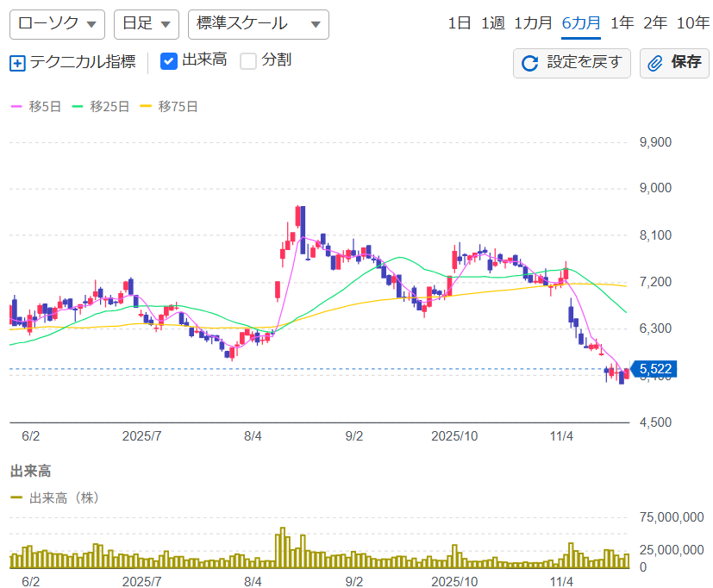Click the plus icon beside テクニカル指標
The width and height of the screenshot is (713, 588).
tap(17, 63)
